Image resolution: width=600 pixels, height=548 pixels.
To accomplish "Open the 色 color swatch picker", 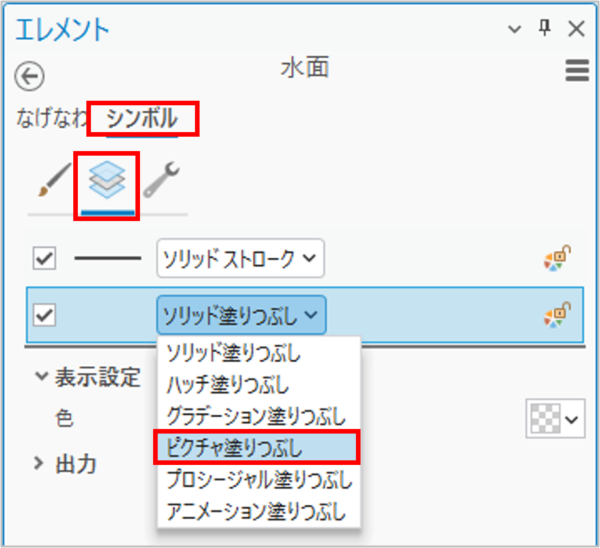I will 555,419.
